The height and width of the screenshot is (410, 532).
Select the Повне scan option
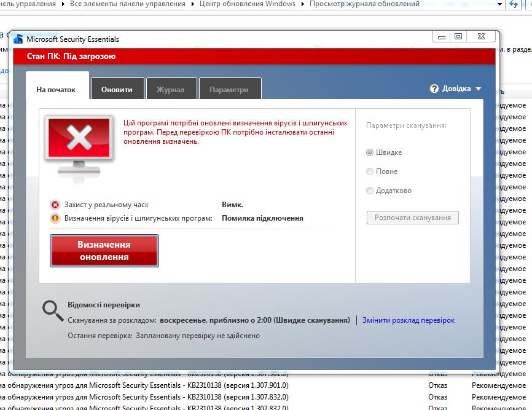369,171
